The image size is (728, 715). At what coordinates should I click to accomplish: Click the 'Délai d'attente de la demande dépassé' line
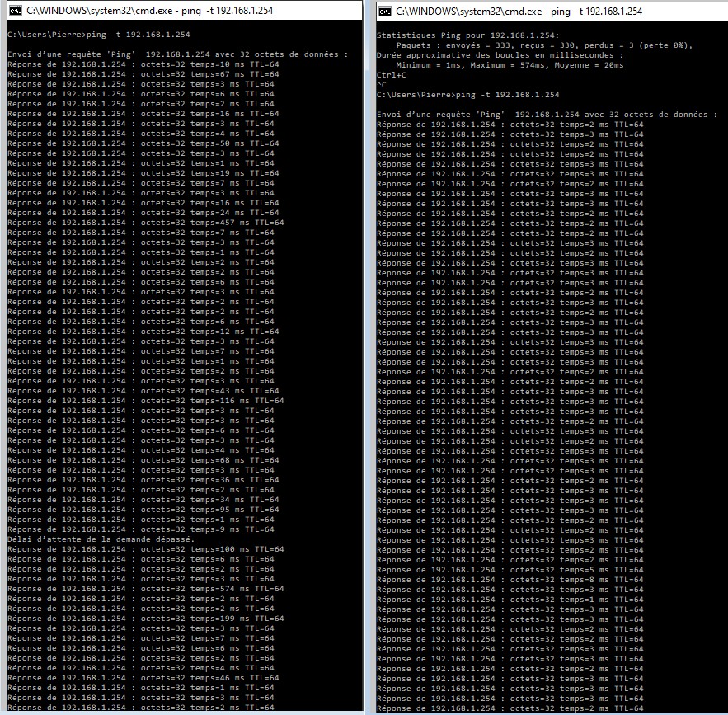(101, 539)
